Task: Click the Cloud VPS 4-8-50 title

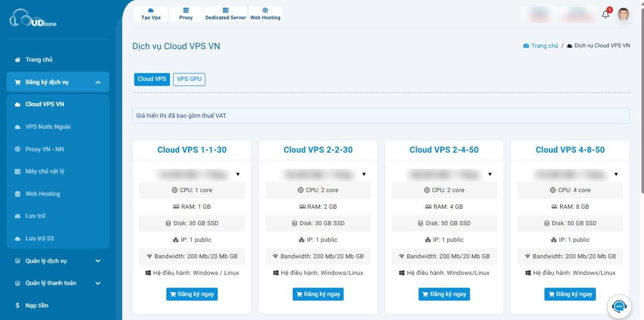Action: click(570, 150)
